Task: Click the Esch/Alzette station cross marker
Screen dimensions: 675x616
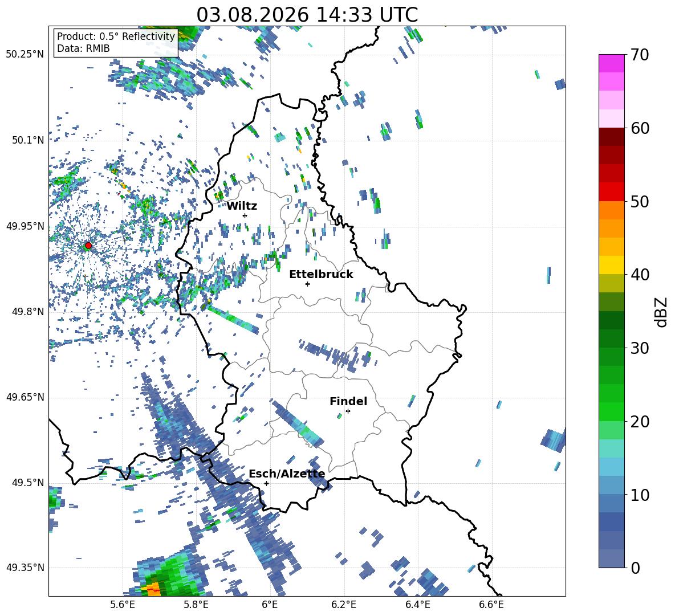Action: pos(266,483)
